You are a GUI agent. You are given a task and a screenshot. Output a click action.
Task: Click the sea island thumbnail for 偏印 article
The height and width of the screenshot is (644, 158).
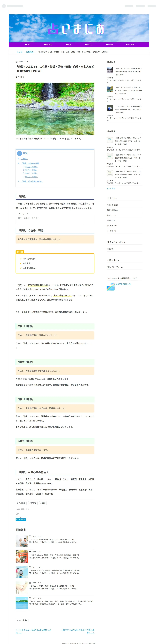22,603
